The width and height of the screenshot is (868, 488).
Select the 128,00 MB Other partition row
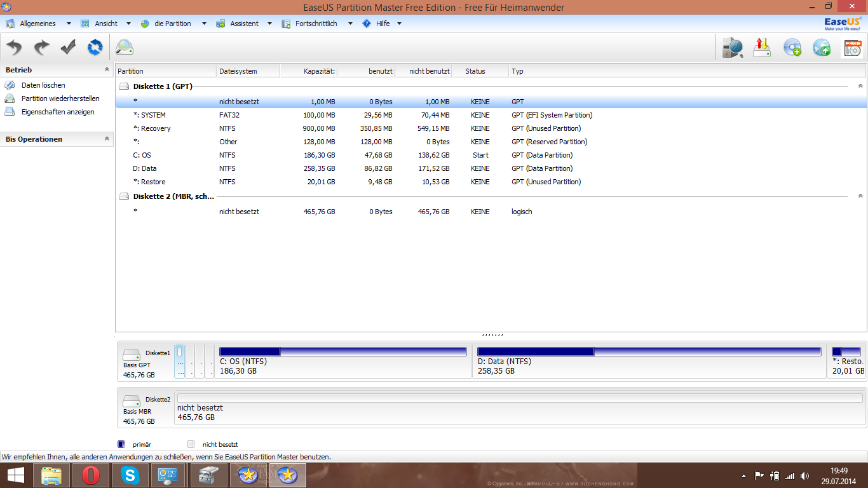tap(491, 142)
